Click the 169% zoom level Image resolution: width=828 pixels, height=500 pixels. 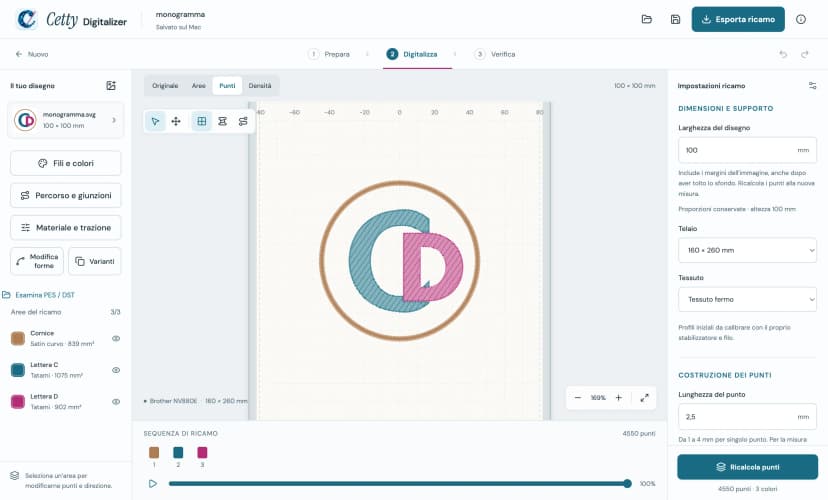(598, 398)
